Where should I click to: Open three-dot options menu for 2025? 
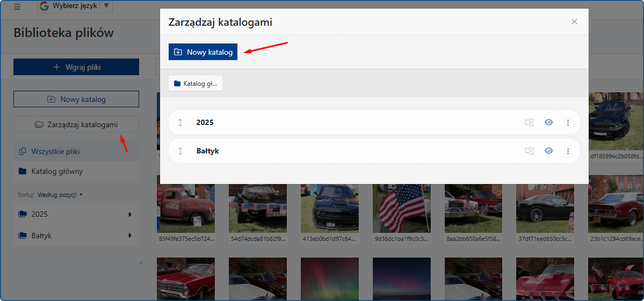[568, 122]
